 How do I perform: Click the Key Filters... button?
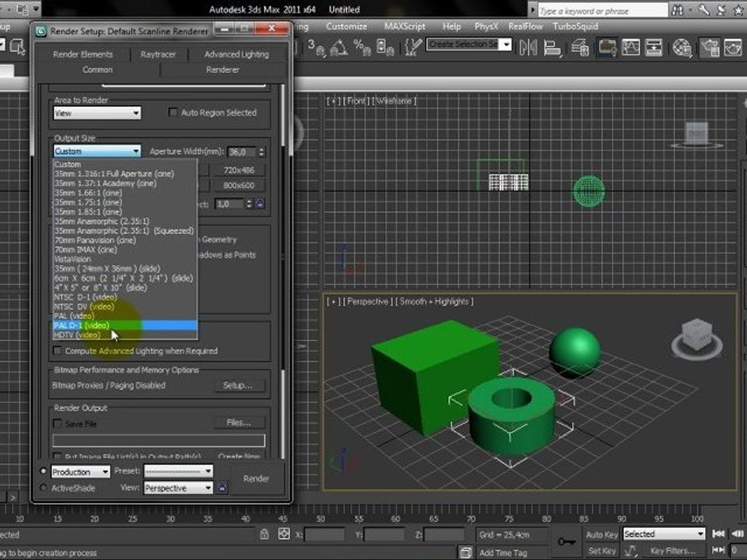tap(672, 551)
